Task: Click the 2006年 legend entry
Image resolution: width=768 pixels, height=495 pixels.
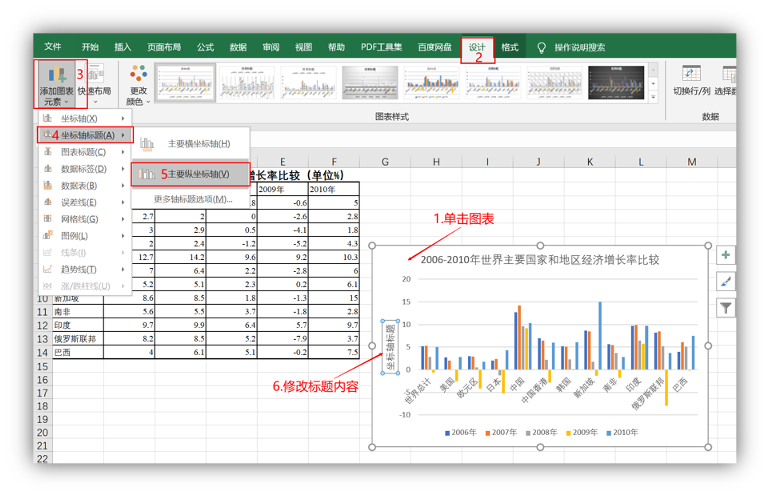Action: click(x=461, y=432)
